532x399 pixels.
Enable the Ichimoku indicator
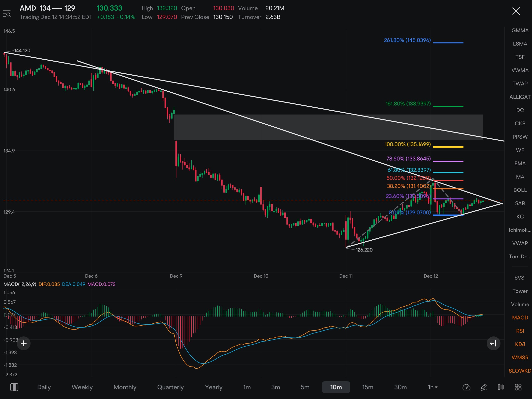coord(520,230)
